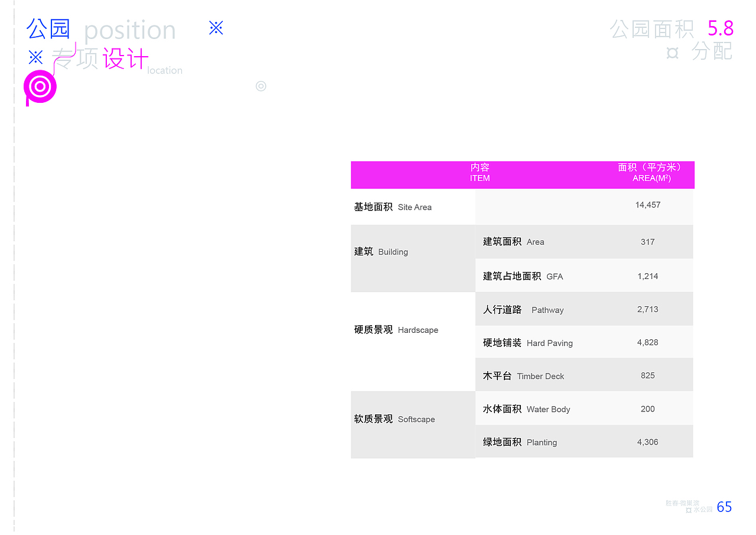This screenshot has height=535, width=756.
Task: Click the water body value "200"
Action: coord(648,408)
